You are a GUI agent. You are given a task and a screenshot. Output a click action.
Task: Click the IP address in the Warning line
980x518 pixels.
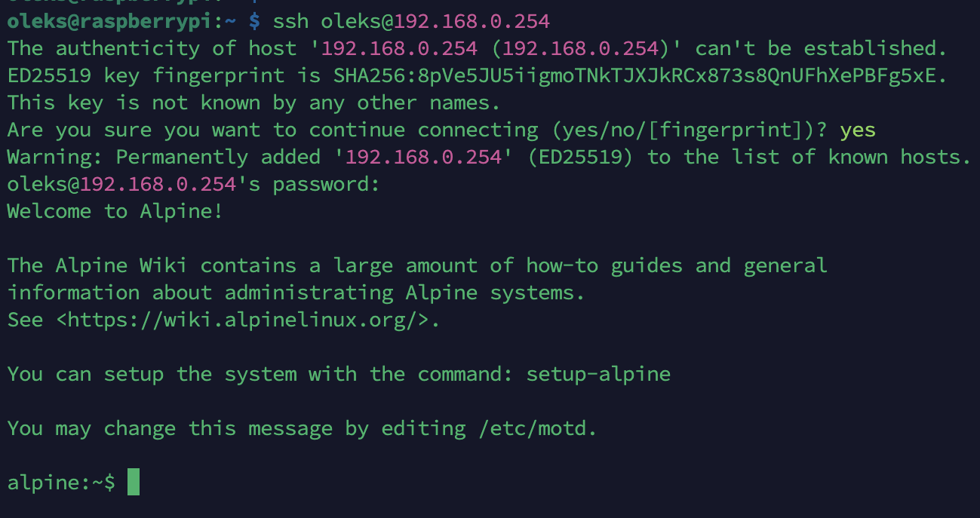click(417, 157)
